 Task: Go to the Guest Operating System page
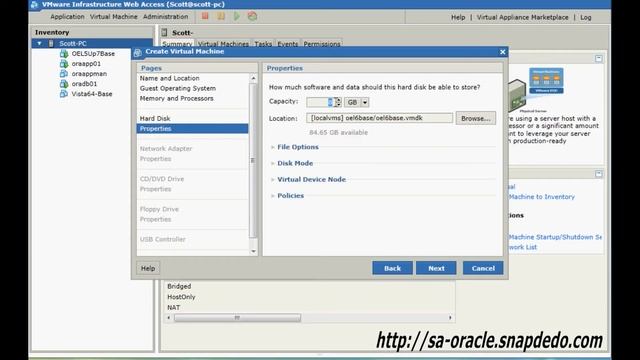pyautogui.click(x=178, y=88)
